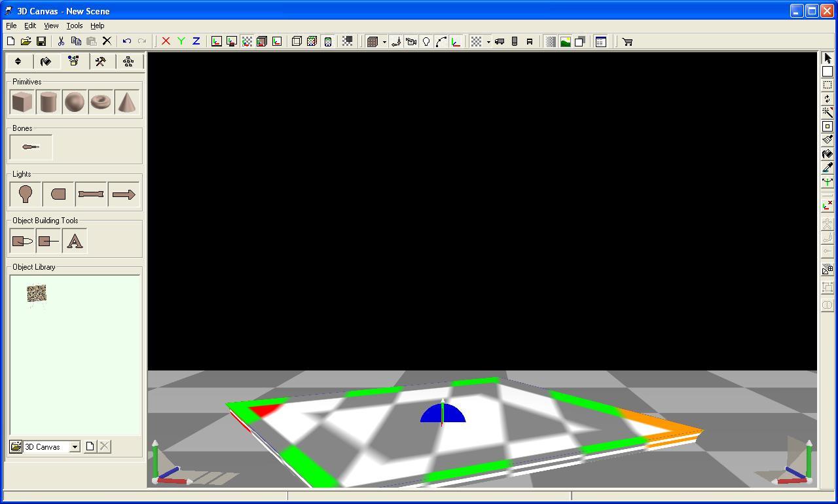Toggle the landscape background image icon
The image size is (838, 504).
click(565, 42)
